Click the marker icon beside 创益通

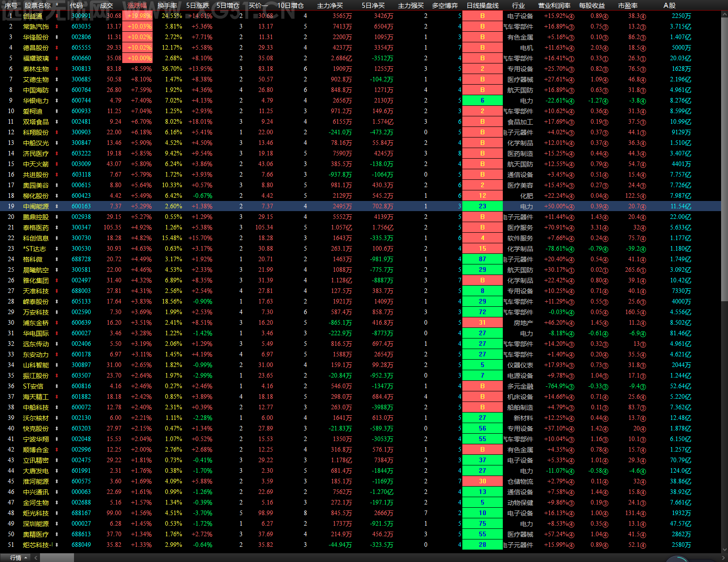coord(57,16)
